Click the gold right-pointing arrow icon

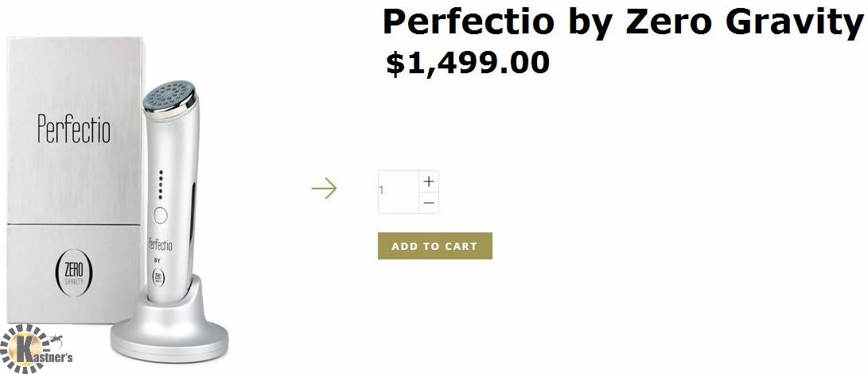coord(324,189)
